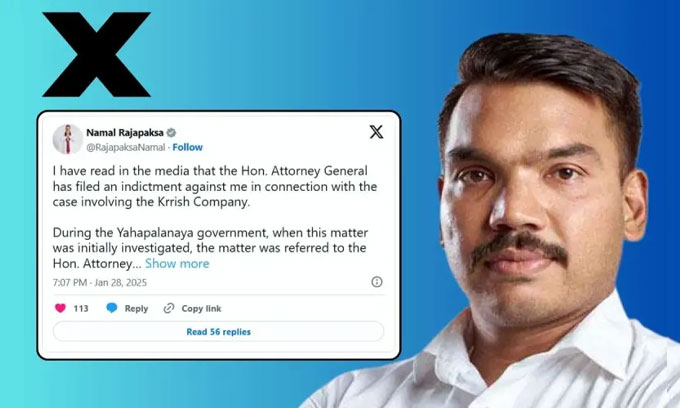Screen dimensions: 680x408
Task: Click the Copy link text
Action: [201, 308]
